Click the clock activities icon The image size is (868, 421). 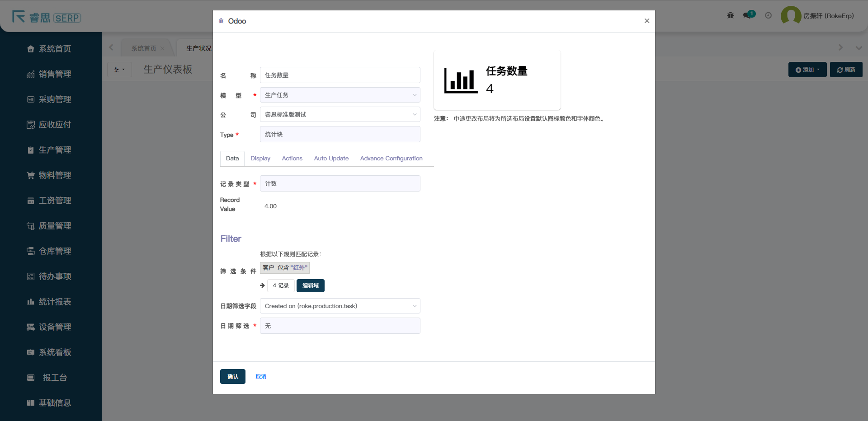click(768, 15)
